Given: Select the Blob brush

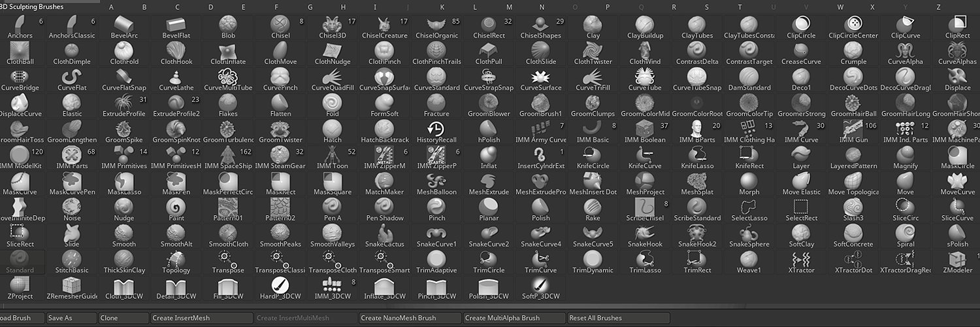Looking at the screenshot, I should pos(228,27).
